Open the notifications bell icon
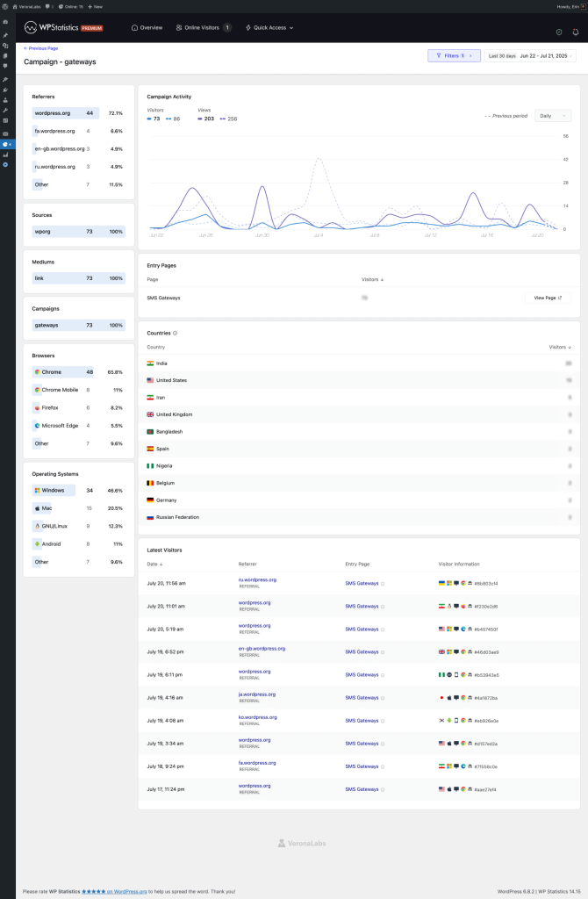 coord(576,32)
